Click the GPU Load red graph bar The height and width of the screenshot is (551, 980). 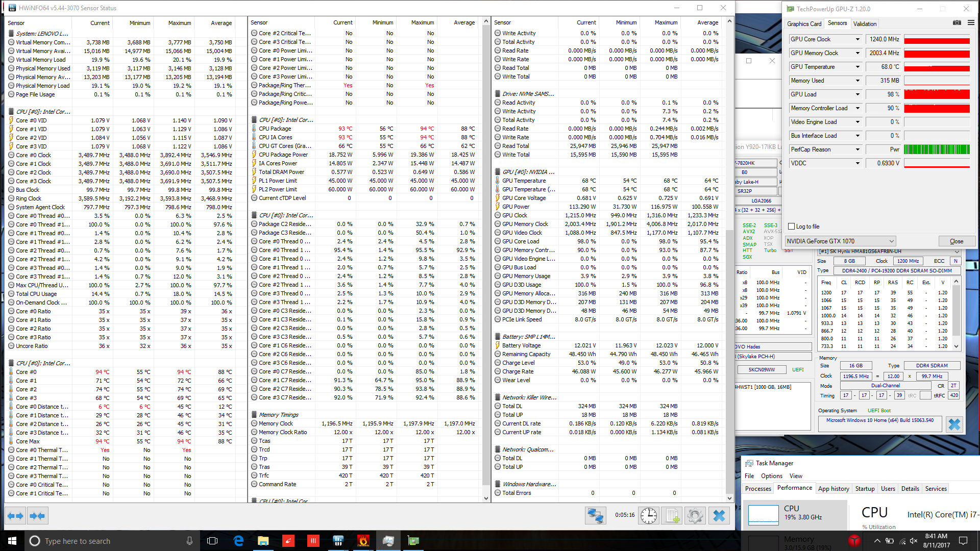point(937,94)
